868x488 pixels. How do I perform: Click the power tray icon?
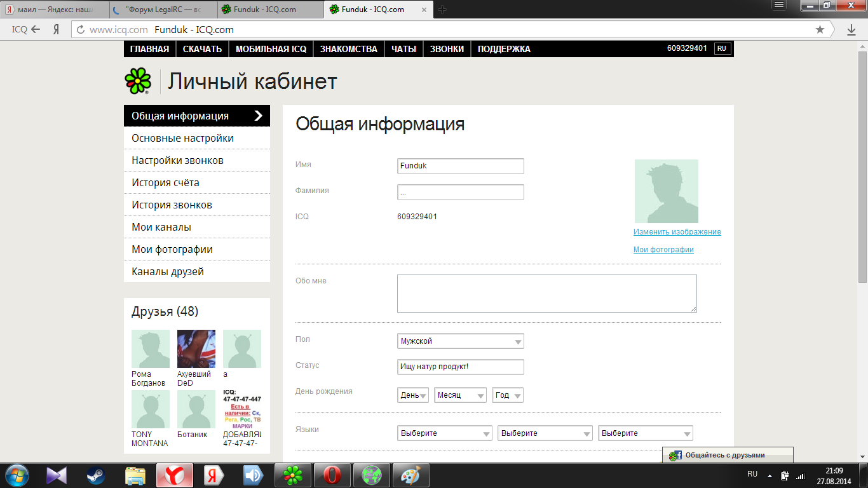tap(785, 475)
